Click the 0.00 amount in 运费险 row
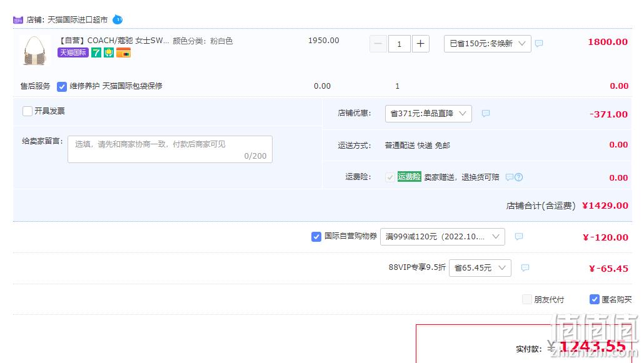Viewport: 644px width, 363px height. coord(618,178)
